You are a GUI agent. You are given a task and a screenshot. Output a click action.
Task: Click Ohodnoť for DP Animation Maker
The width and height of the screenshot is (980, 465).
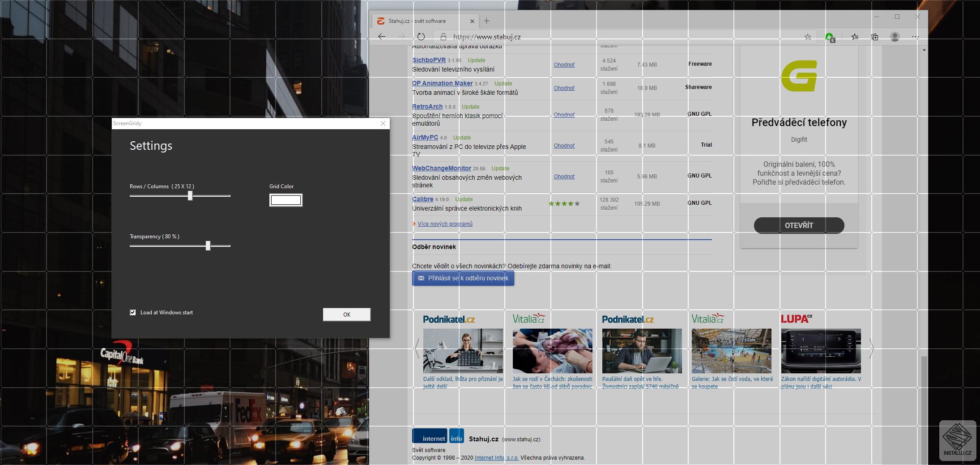pos(564,88)
